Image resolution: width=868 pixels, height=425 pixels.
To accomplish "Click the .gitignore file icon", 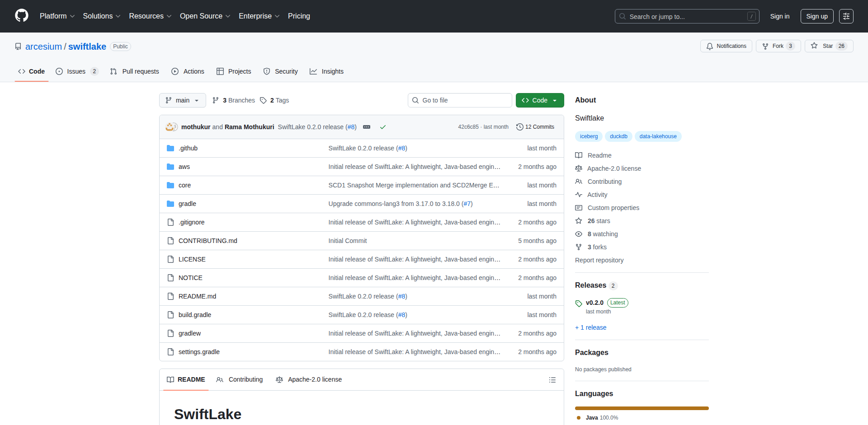I will [x=170, y=222].
